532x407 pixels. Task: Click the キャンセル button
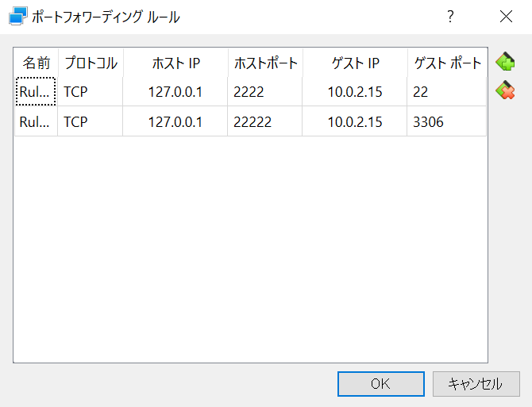tap(476, 384)
